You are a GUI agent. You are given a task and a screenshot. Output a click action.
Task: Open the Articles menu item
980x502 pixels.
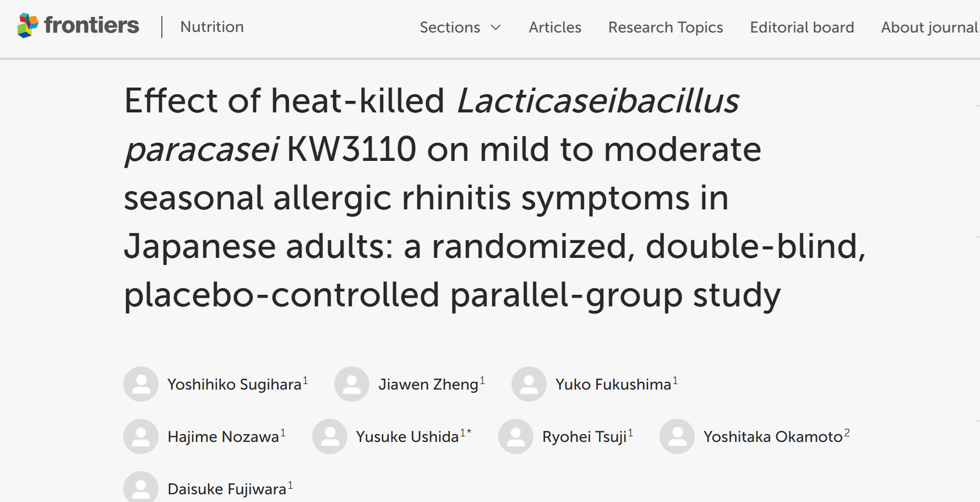(x=555, y=27)
